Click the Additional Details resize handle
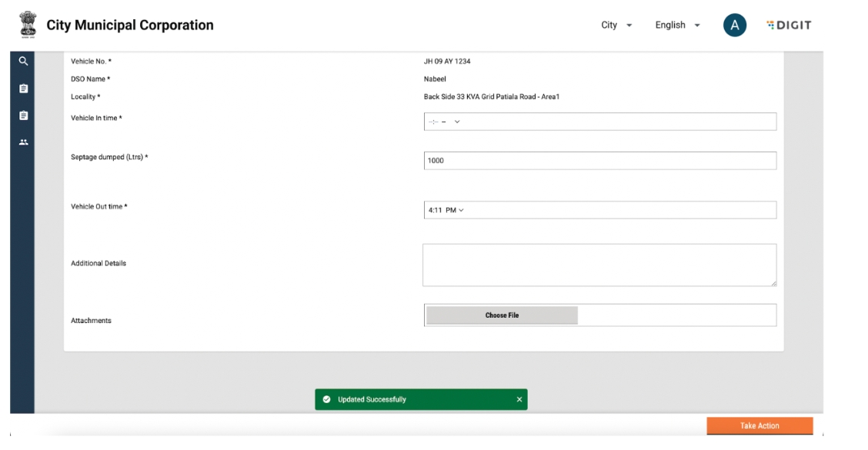The width and height of the screenshot is (868, 450). tap(773, 283)
